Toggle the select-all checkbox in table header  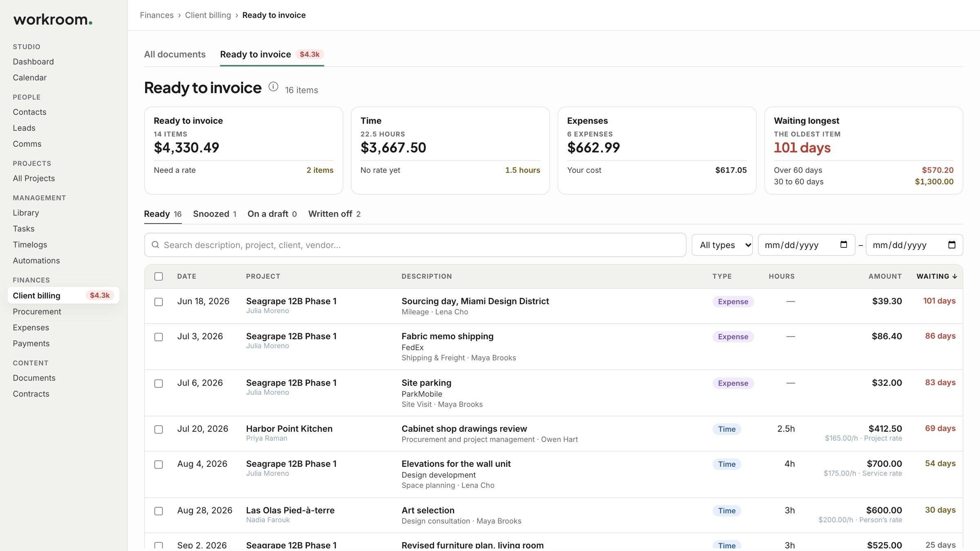click(158, 276)
